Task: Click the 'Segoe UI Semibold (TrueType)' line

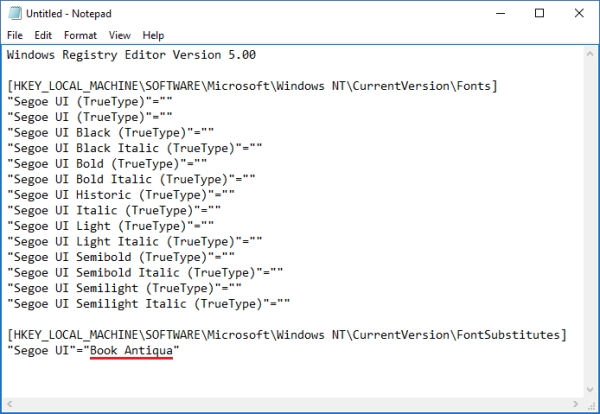Action: [x=121, y=257]
